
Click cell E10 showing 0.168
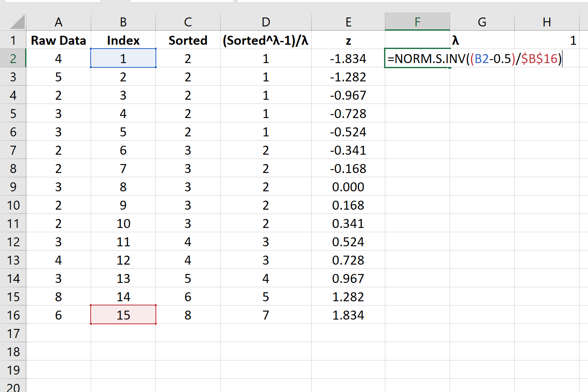coord(348,205)
